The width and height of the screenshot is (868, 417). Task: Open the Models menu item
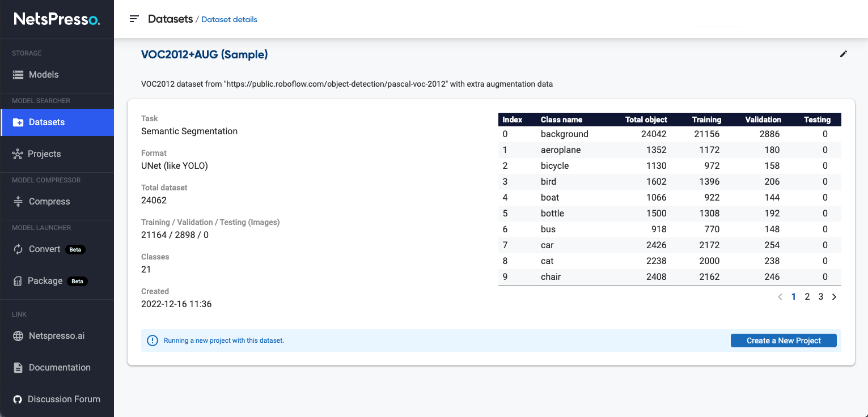pyautogui.click(x=57, y=75)
